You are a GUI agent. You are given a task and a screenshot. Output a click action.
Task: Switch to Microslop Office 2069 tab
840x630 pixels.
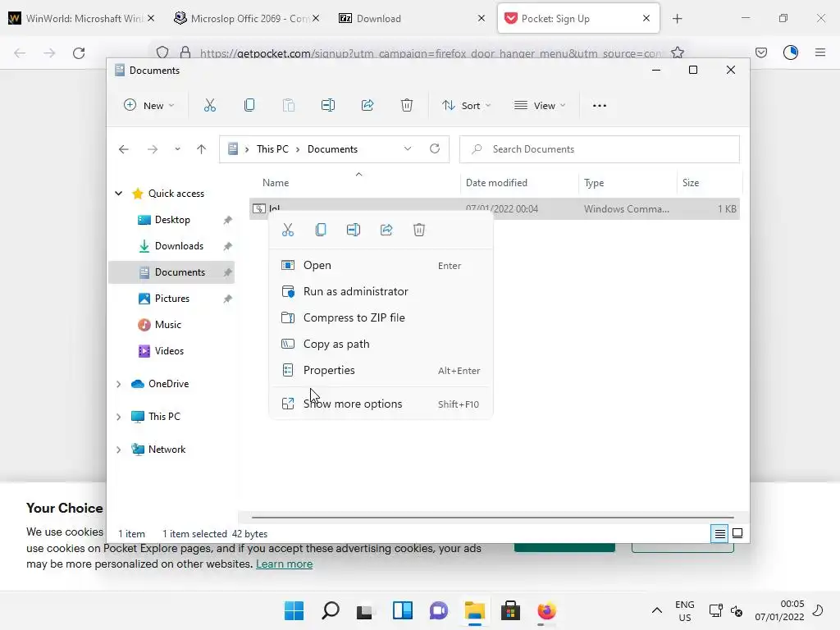tap(246, 18)
